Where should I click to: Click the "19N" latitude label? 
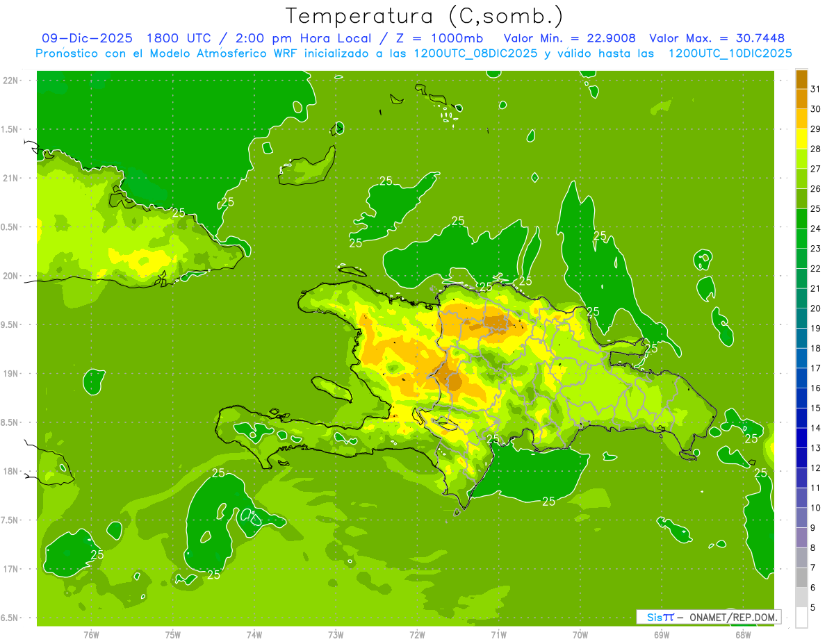10,374
